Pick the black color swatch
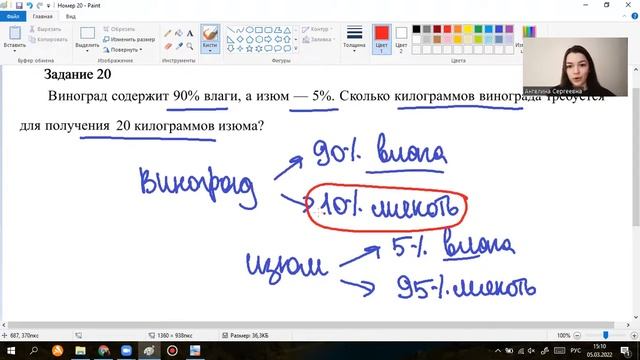 point(416,29)
